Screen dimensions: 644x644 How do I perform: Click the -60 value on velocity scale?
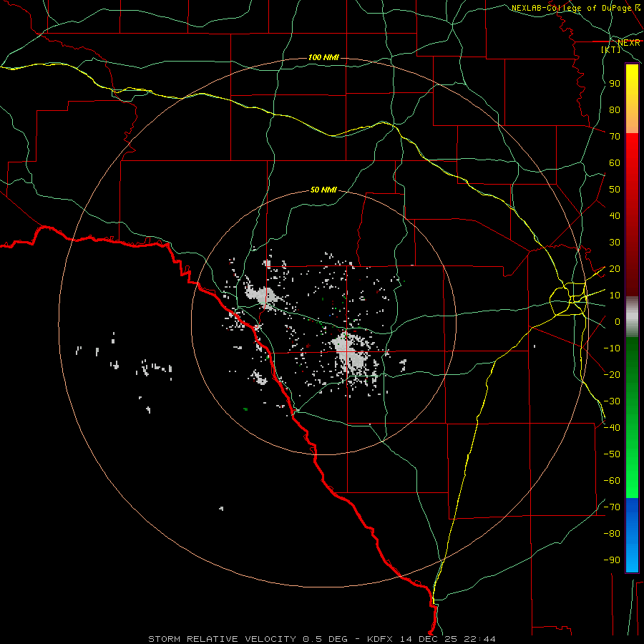pos(612,481)
